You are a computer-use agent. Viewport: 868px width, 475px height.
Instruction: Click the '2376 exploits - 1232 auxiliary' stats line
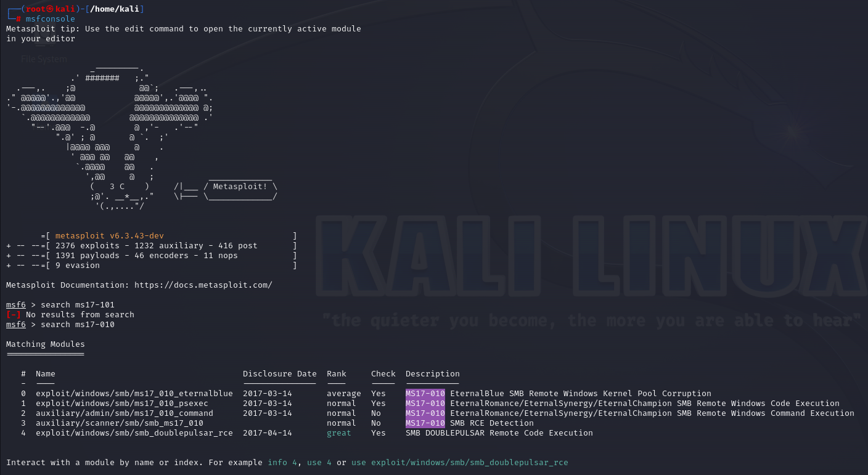tap(156, 246)
